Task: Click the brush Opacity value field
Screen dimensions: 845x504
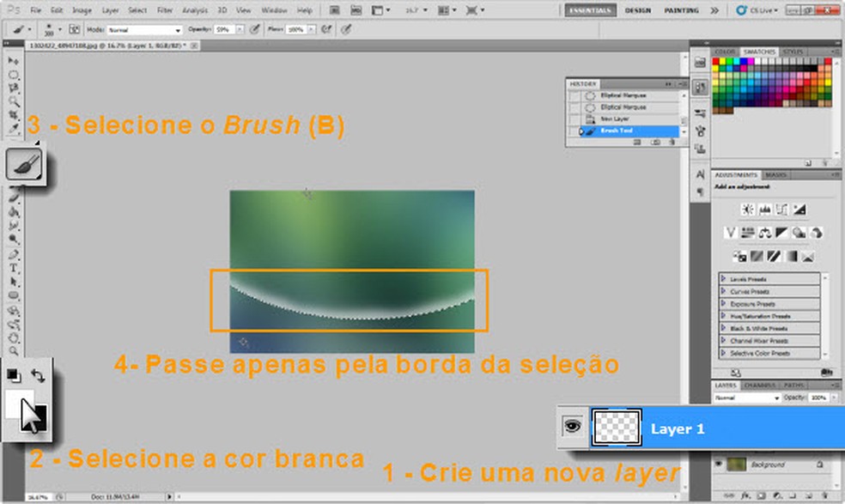Action: pyautogui.click(x=224, y=30)
